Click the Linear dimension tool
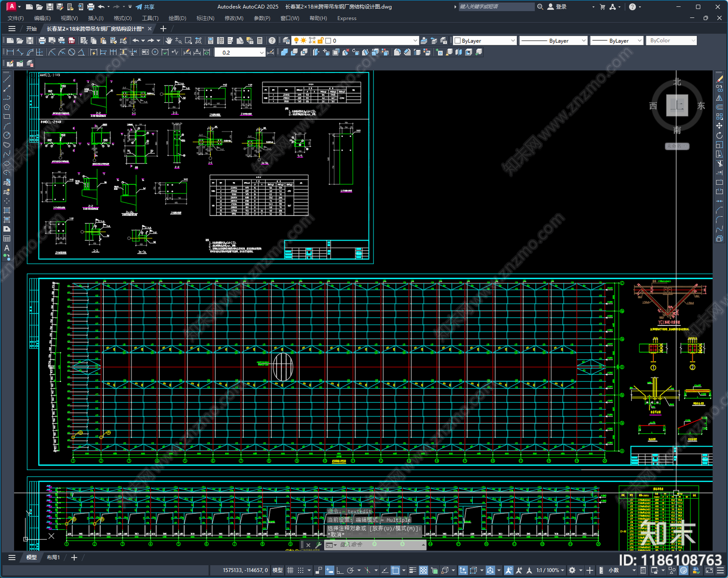Image resolution: width=728 pixels, height=578 pixels. (x=10, y=52)
